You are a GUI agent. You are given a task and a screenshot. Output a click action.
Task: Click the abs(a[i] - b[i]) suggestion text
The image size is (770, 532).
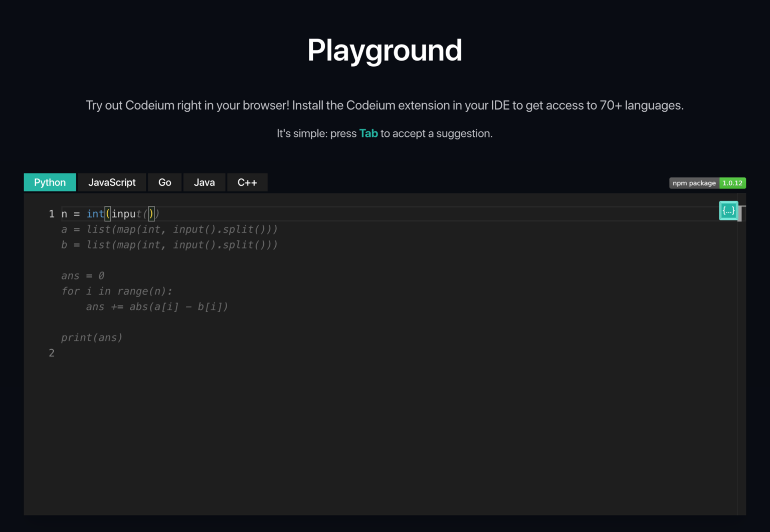(x=178, y=307)
